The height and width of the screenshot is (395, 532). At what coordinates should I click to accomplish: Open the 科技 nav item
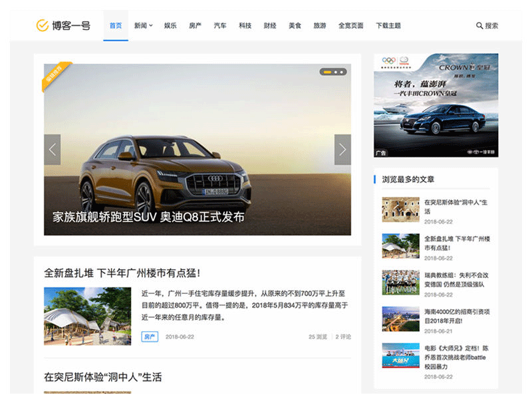point(245,25)
